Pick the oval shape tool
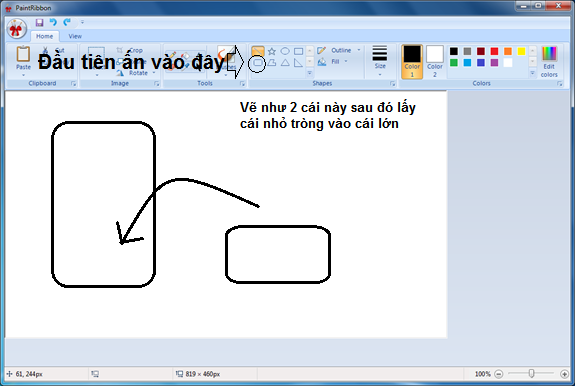The height and width of the screenshot is (387, 577). (285, 51)
